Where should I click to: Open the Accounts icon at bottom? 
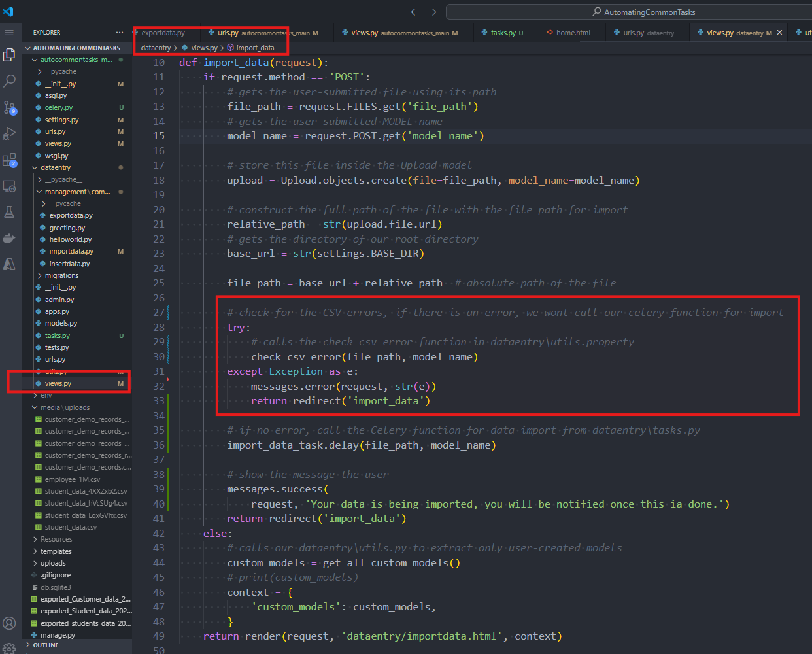click(9, 623)
